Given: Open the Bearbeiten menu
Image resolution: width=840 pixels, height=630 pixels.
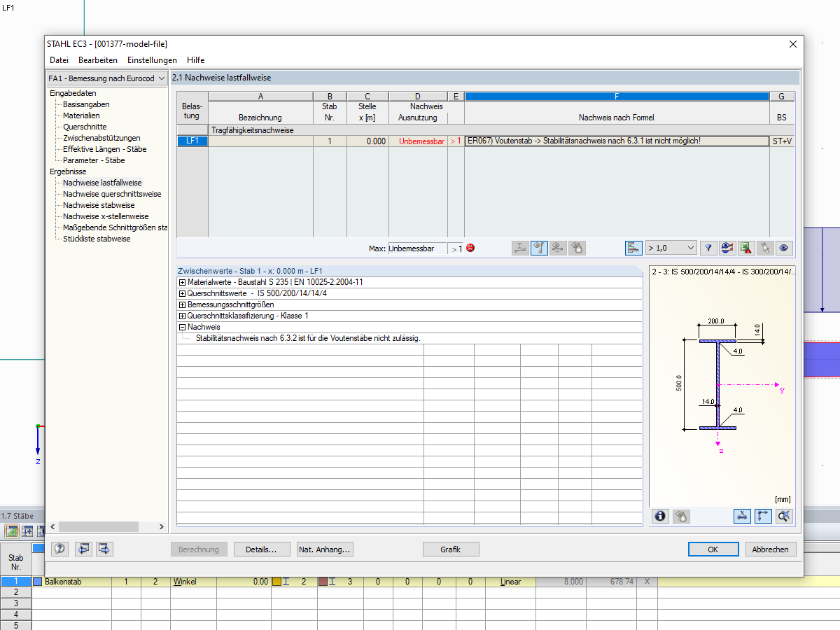Looking at the screenshot, I should [x=98, y=60].
